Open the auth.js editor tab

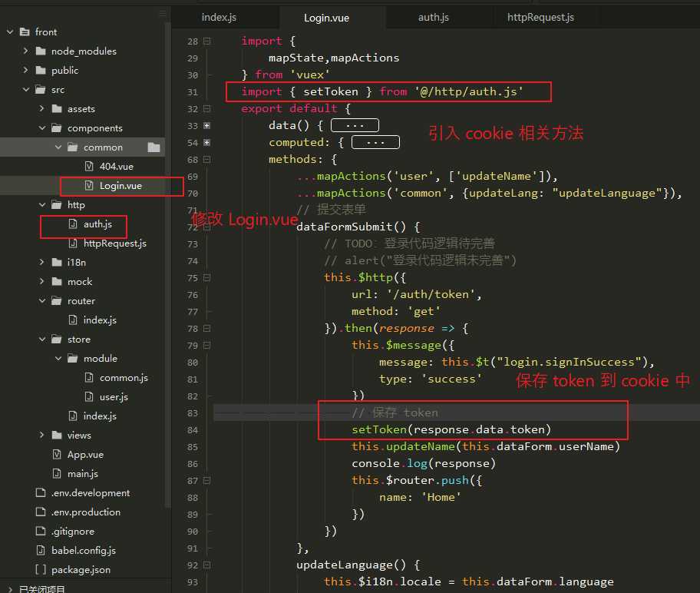pos(434,18)
